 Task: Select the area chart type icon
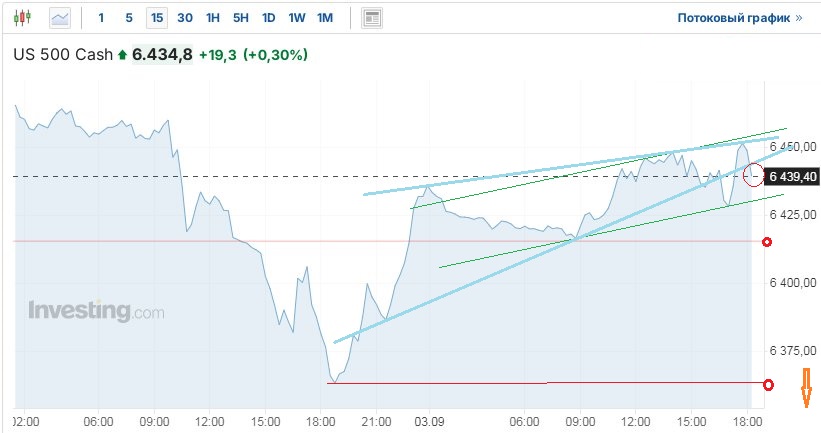tap(60, 18)
